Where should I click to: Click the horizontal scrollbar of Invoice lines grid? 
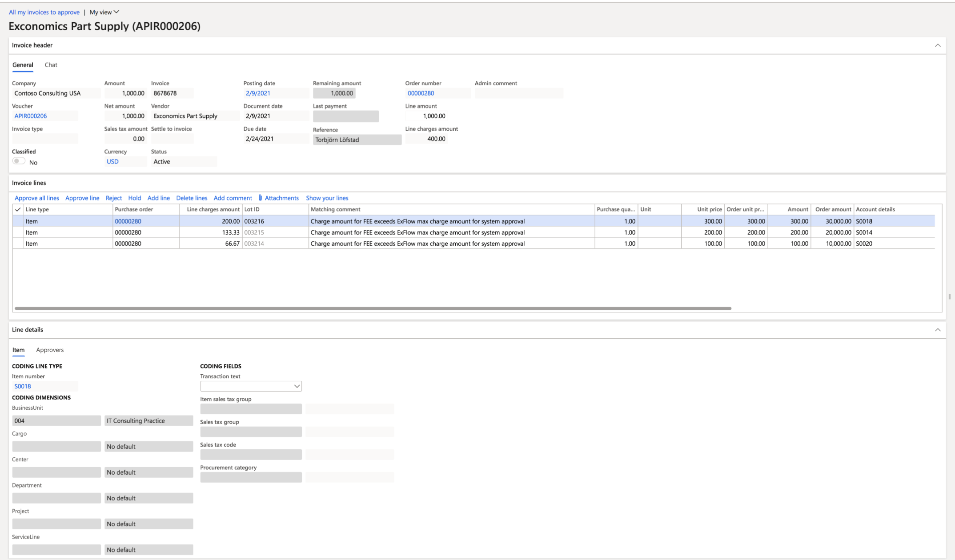click(x=373, y=308)
